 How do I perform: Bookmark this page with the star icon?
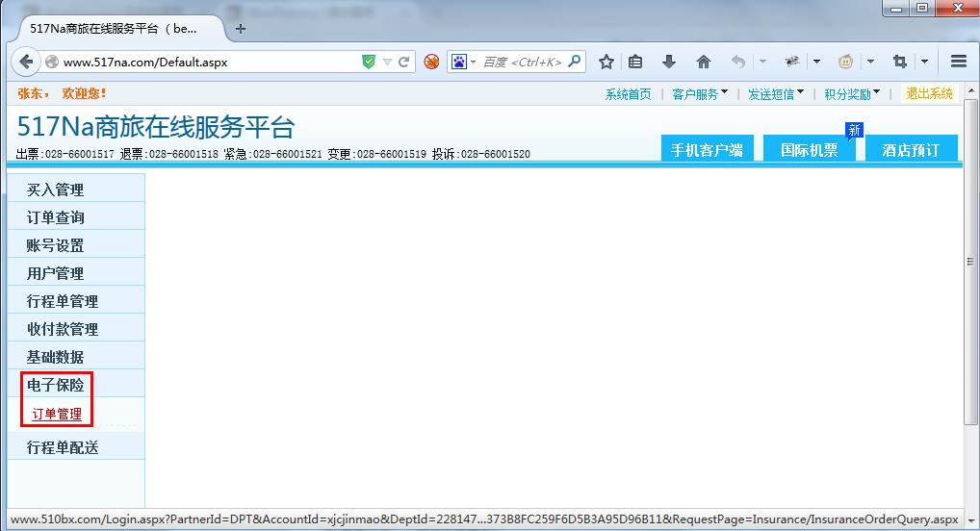[606, 62]
